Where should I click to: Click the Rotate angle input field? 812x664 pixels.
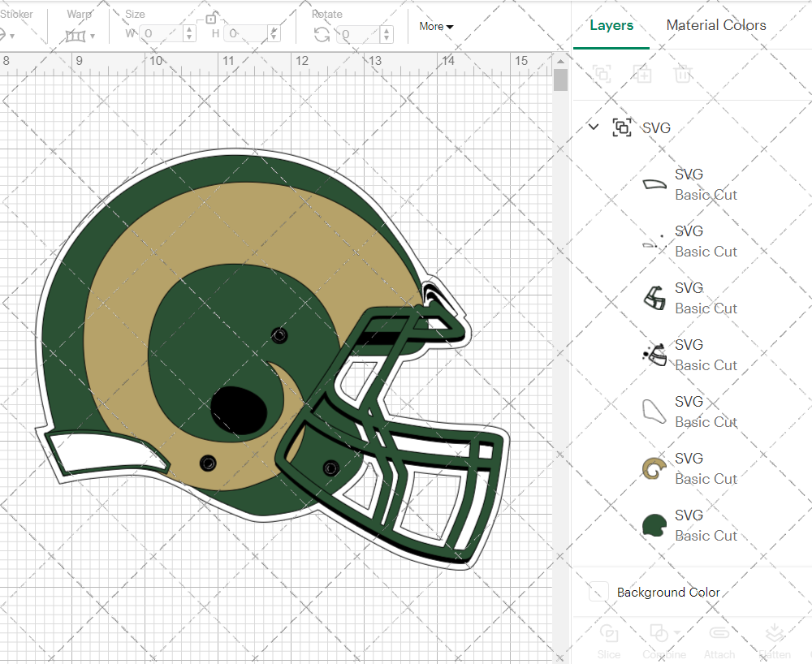pyautogui.click(x=359, y=35)
